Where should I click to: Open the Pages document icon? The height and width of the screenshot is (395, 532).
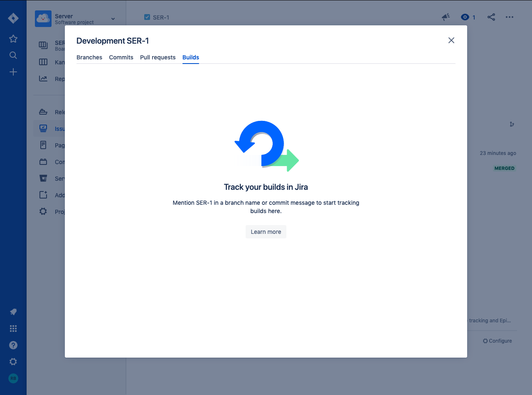click(43, 145)
